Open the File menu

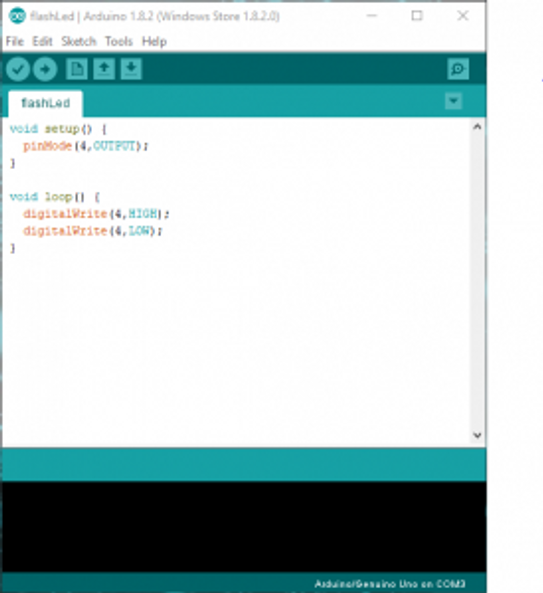tap(15, 41)
